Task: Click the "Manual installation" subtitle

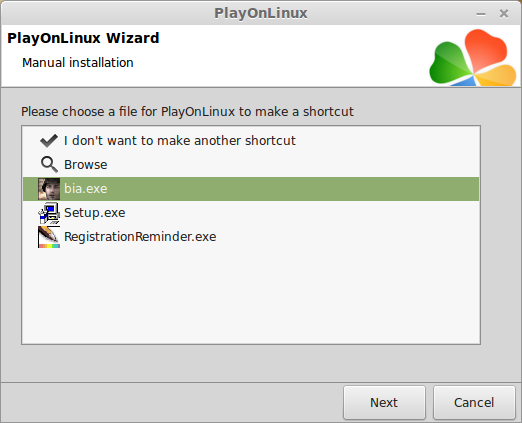Action: click(x=78, y=63)
